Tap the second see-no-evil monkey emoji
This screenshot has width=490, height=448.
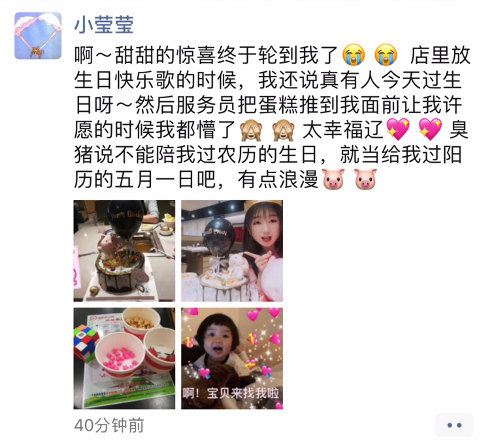[283, 130]
